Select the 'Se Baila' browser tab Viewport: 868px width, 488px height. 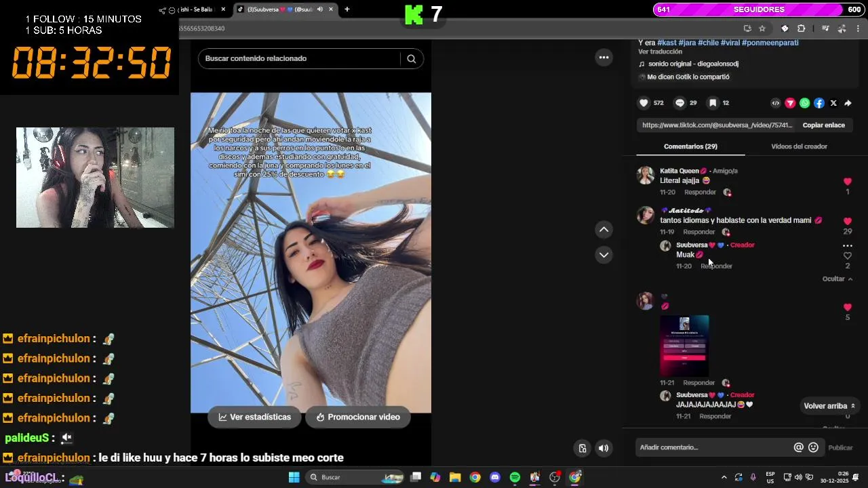point(197,9)
